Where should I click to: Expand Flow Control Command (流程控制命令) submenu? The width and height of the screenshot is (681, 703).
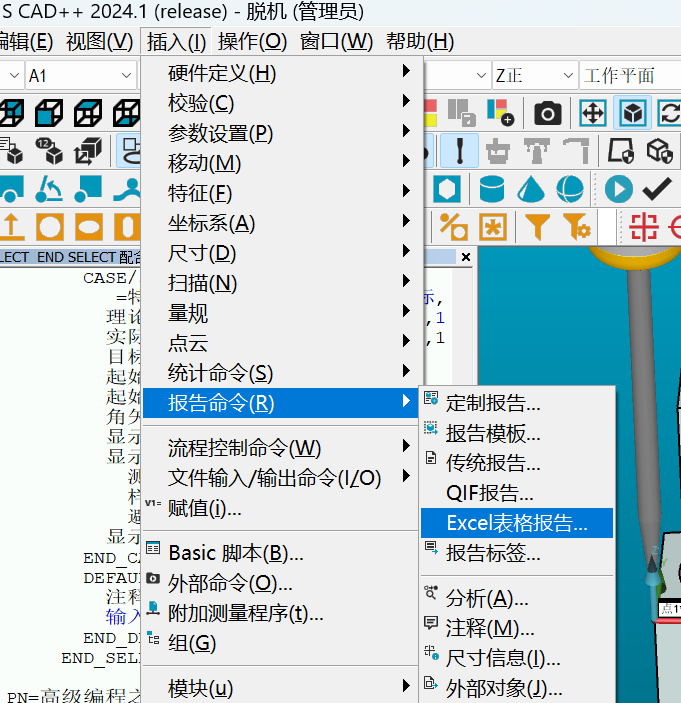point(282,448)
